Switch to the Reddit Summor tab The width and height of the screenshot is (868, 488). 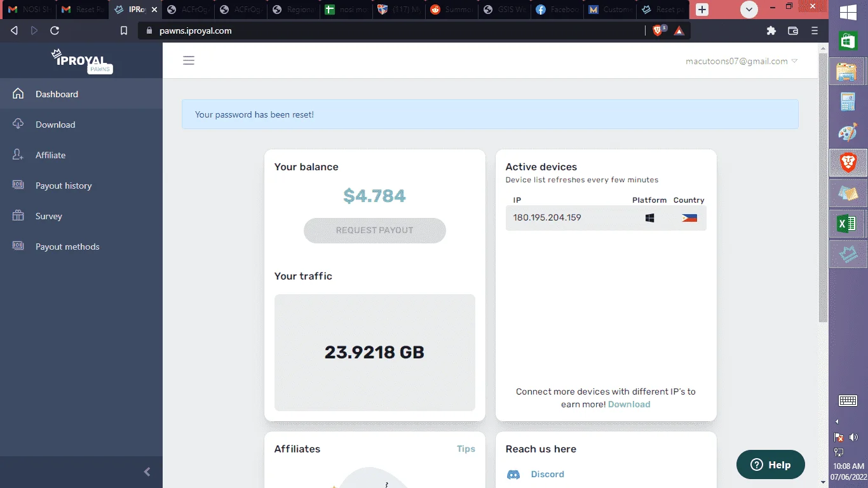[x=452, y=10]
